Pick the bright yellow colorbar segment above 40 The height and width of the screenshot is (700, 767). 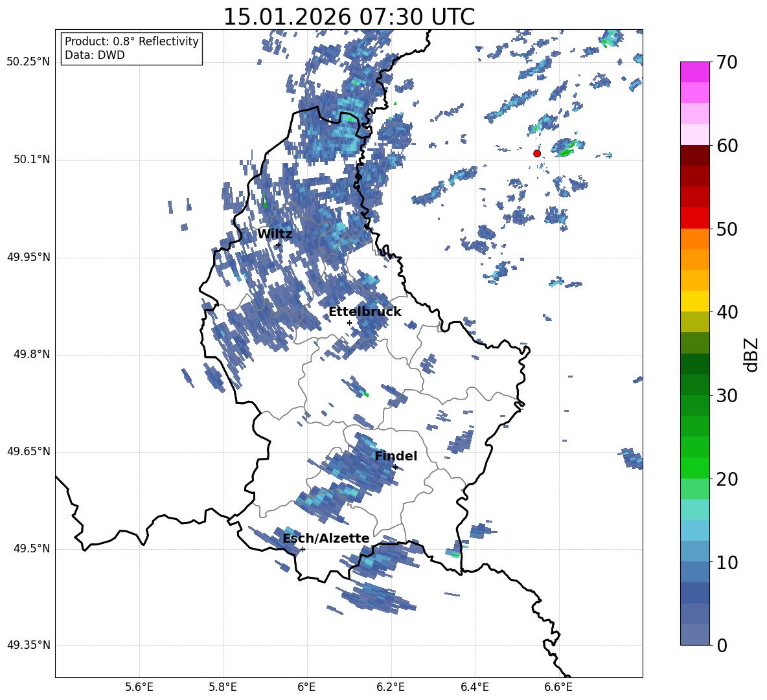(694, 301)
